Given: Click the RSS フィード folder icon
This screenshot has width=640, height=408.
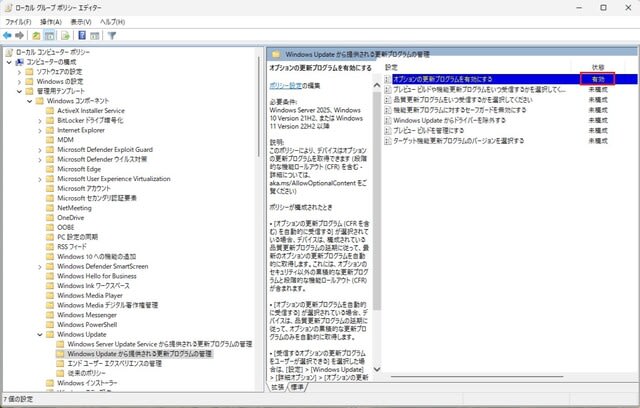Looking at the screenshot, I should [x=50, y=247].
